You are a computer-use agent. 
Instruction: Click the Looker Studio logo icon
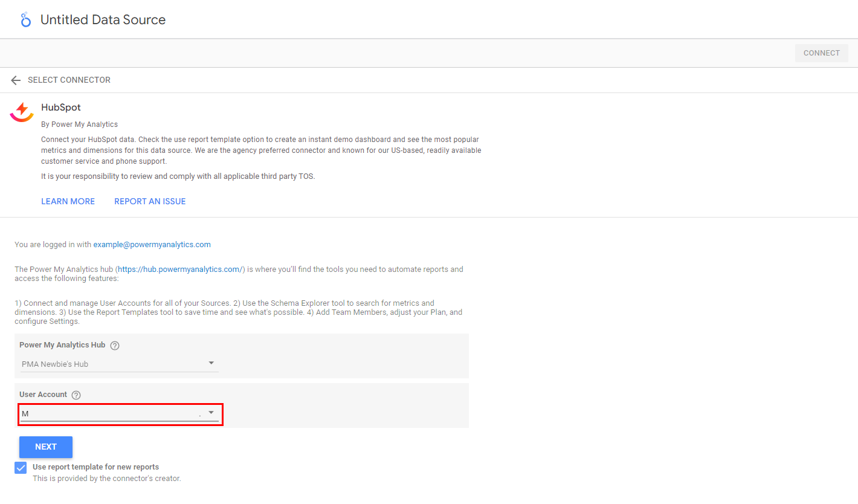[x=25, y=20]
